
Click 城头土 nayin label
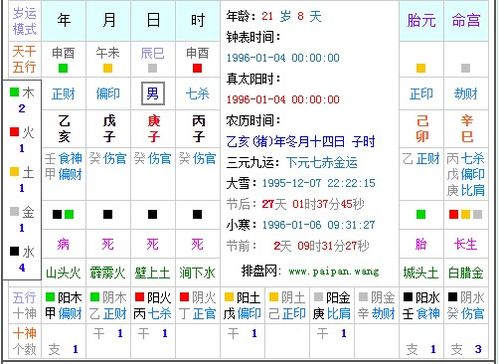click(x=421, y=273)
